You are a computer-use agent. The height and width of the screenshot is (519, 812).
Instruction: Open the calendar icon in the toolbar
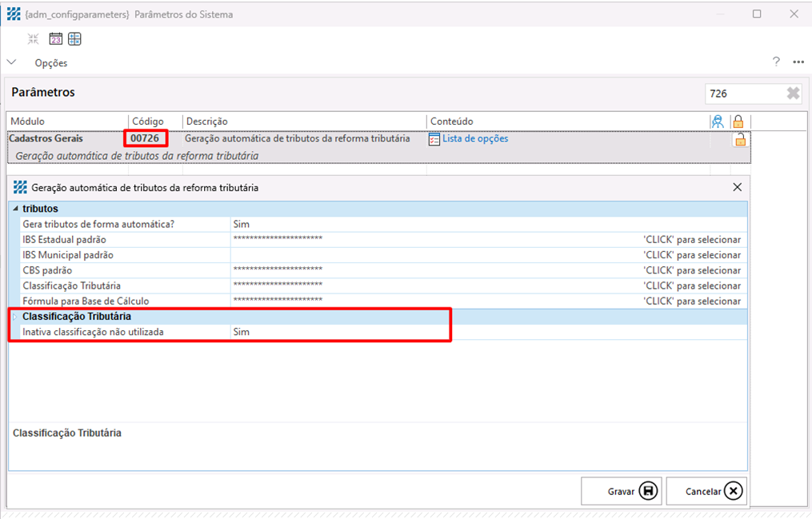pyautogui.click(x=56, y=39)
